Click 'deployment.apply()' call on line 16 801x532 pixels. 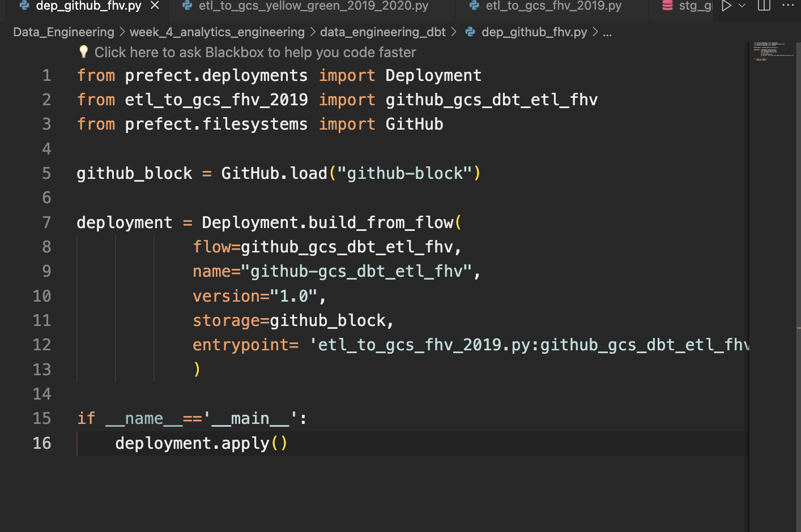click(202, 443)
